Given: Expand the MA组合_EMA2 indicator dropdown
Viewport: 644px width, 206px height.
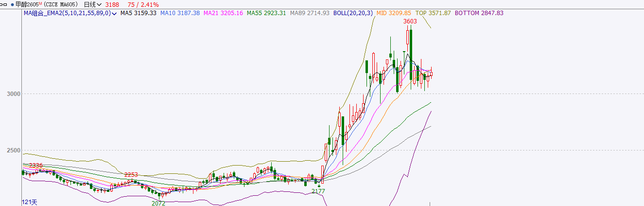Looking at the screenshot, I should [114, 14].
